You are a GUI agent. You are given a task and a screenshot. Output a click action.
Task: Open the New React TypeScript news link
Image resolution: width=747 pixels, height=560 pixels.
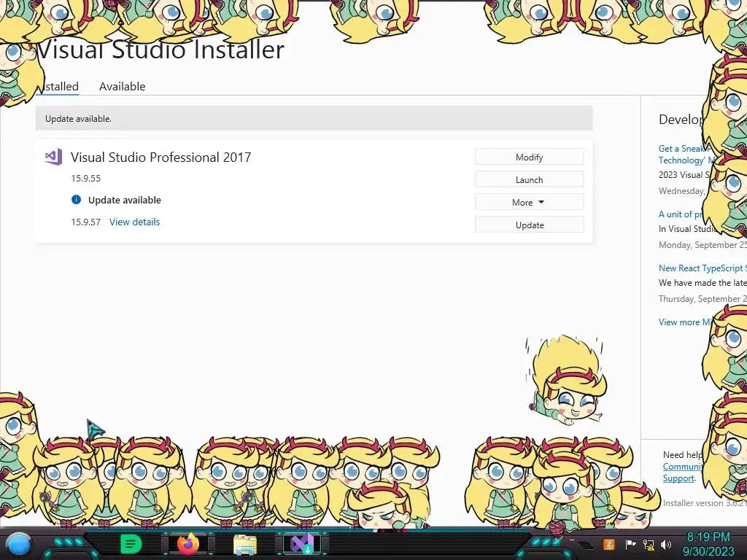[703, 268]
